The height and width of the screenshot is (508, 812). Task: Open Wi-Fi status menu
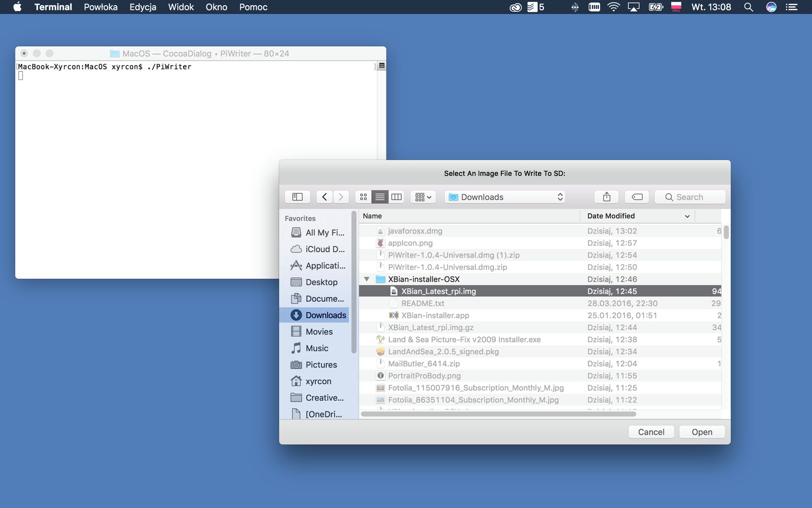point(613,7)
